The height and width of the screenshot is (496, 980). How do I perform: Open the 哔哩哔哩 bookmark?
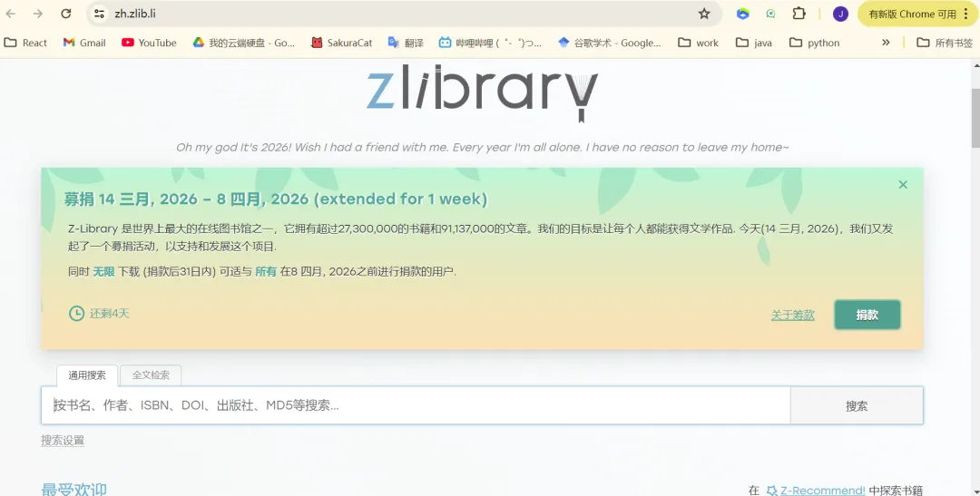[x=490, y=43]
